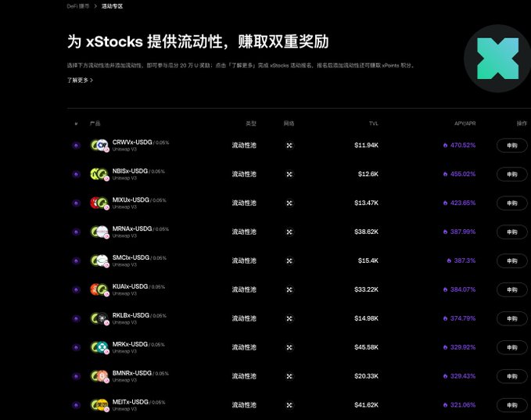Click 申购 button for MEITx-USDG
The height and width of the screenshot is (420, 531).
click(511, 405)
